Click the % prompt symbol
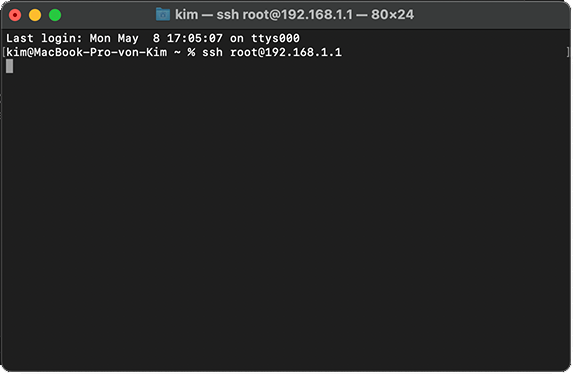The height and width of the screenshot is (374, 573). (191, 52)
